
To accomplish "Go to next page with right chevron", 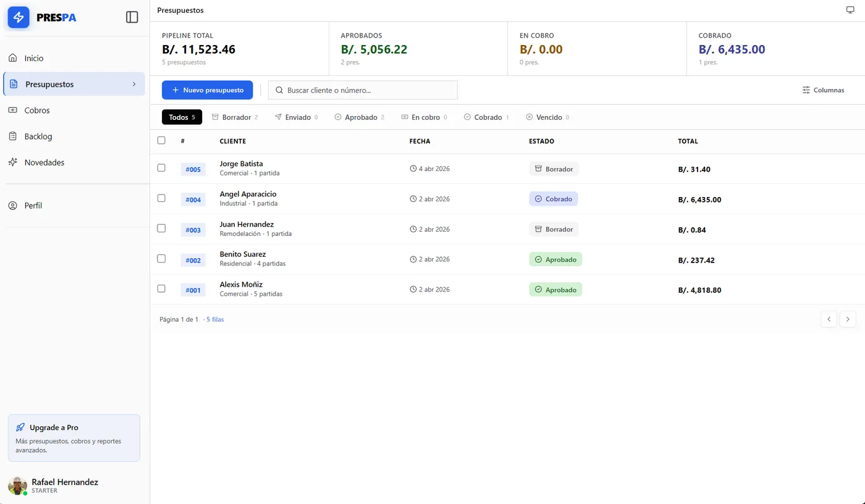I will click(x=848, y=319).
